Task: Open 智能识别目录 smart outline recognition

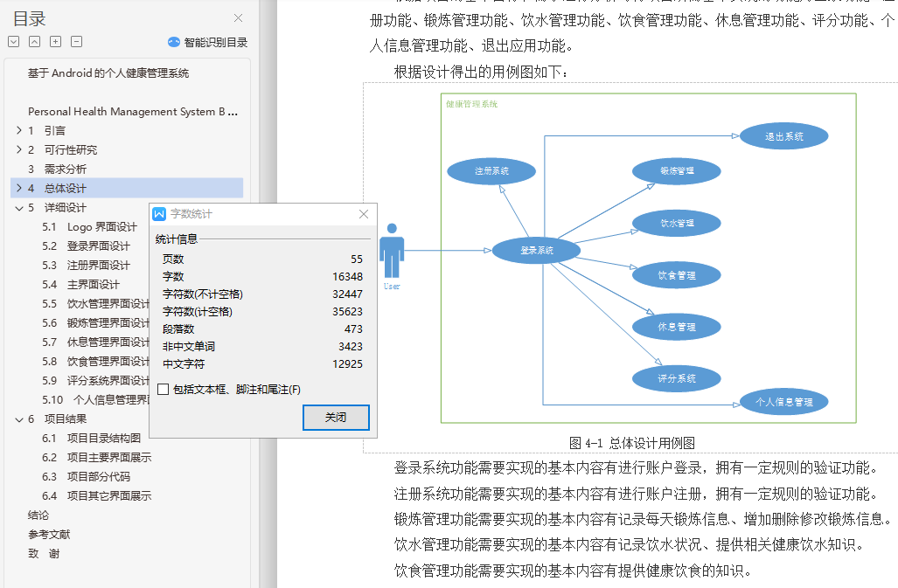Action: click(x=207, y=42)
